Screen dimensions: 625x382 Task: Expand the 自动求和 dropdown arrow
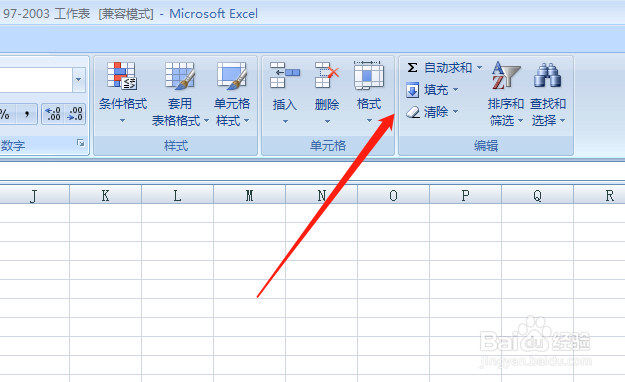[479, 67]
